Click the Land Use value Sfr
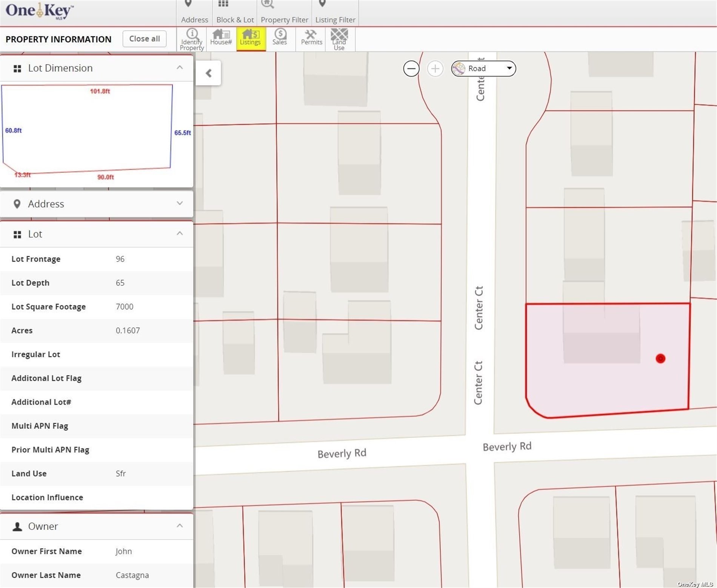717x588 pixels. pos(120,473)
